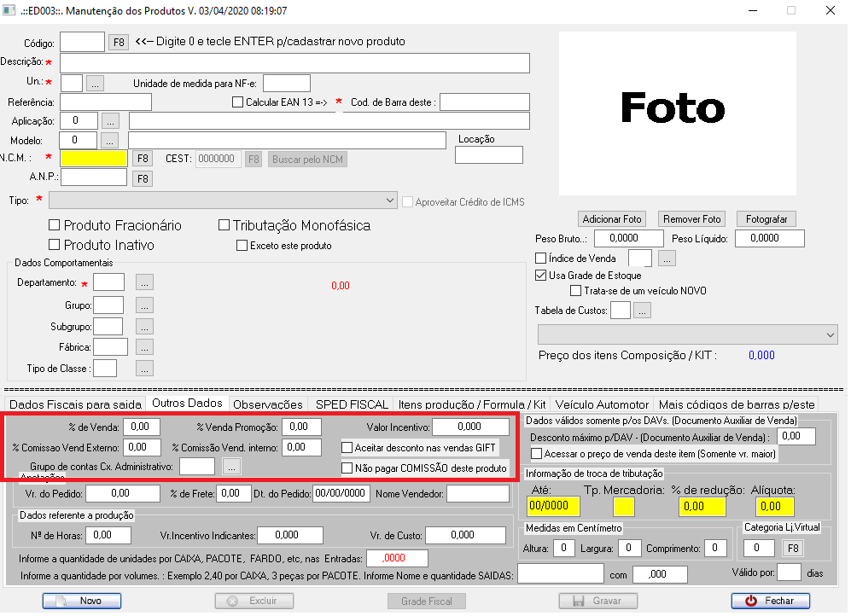
Task: Open Tabela de Custos ellipsis lookup
Action: pyautogui.click(x=642, y=311)
